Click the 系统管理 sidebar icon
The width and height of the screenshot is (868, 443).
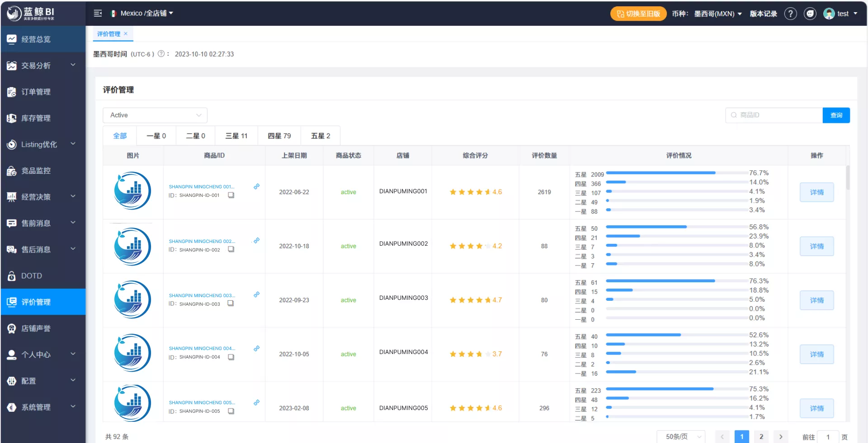pyautogui.click(x=12, y=407)
